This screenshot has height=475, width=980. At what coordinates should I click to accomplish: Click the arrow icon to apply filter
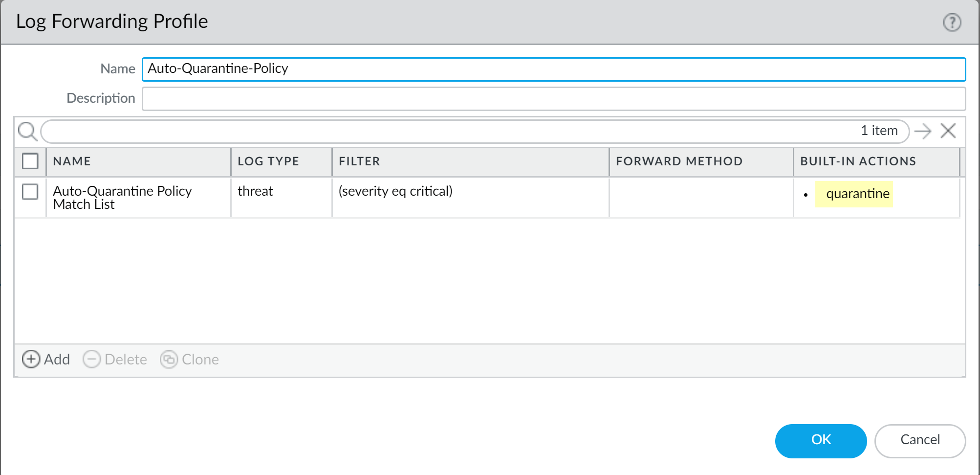click(922, 131)
